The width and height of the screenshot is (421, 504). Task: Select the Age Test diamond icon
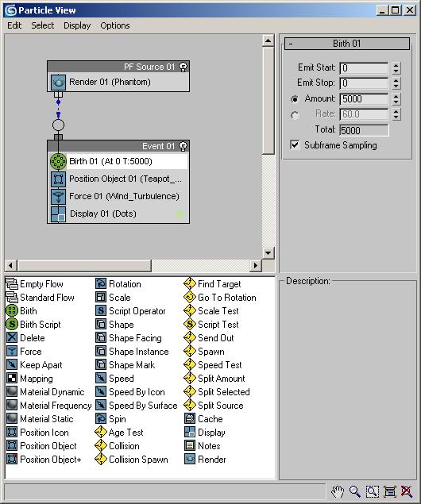[x=101, y=433]
